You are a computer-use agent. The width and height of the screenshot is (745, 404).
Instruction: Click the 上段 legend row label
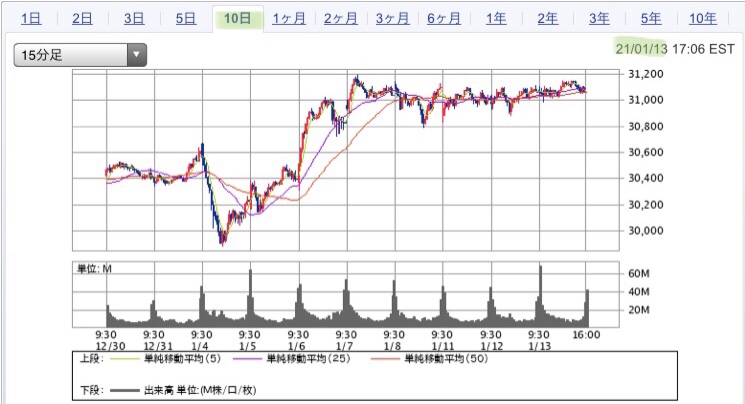pyautogui.click(x=91, y=359)
